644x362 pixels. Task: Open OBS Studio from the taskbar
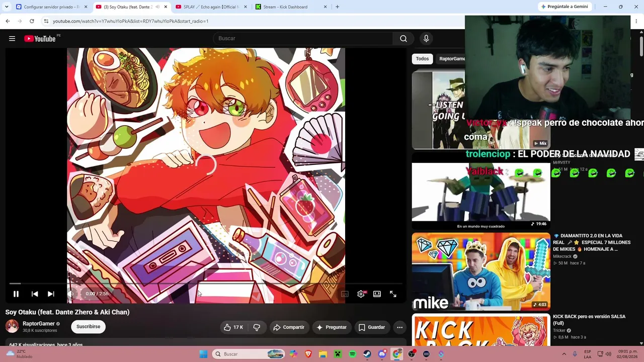click(x=412, y=354)
